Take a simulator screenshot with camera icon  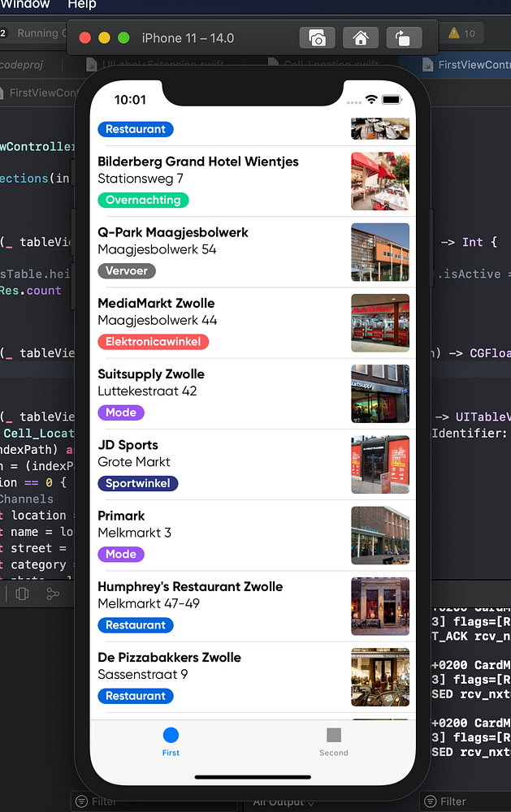click(x=317, y=38)
